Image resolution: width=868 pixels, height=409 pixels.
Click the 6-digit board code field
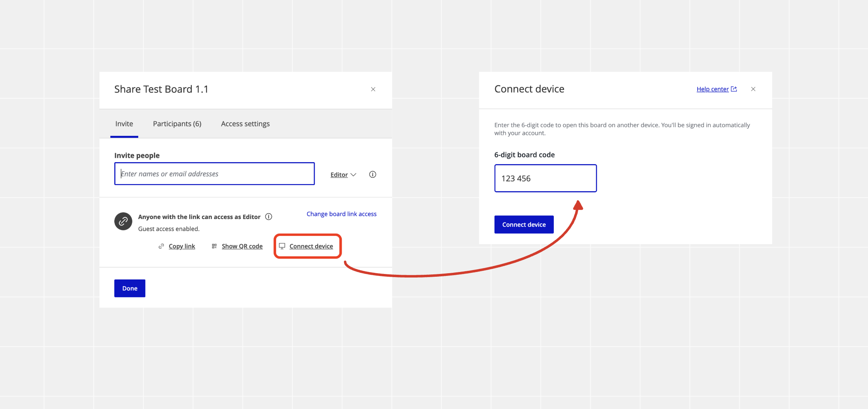(546, 178)
